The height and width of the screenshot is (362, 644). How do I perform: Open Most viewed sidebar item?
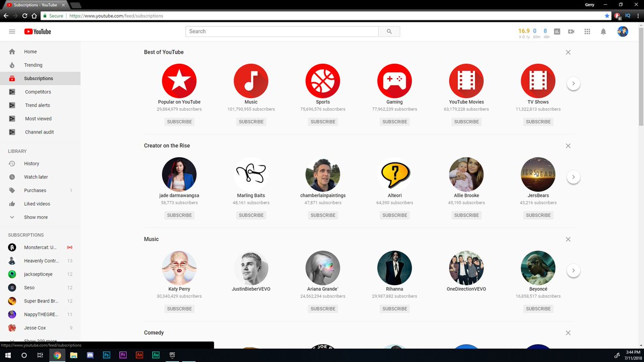[40, 119]
